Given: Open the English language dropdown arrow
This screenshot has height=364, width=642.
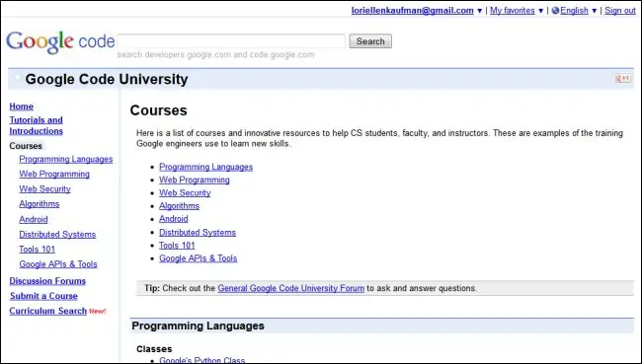Looking at the screenshot, I should pos(594,11).
